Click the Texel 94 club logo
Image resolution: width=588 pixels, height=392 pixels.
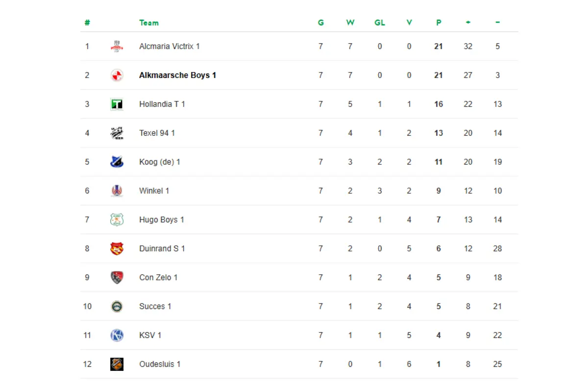point(117,133)
